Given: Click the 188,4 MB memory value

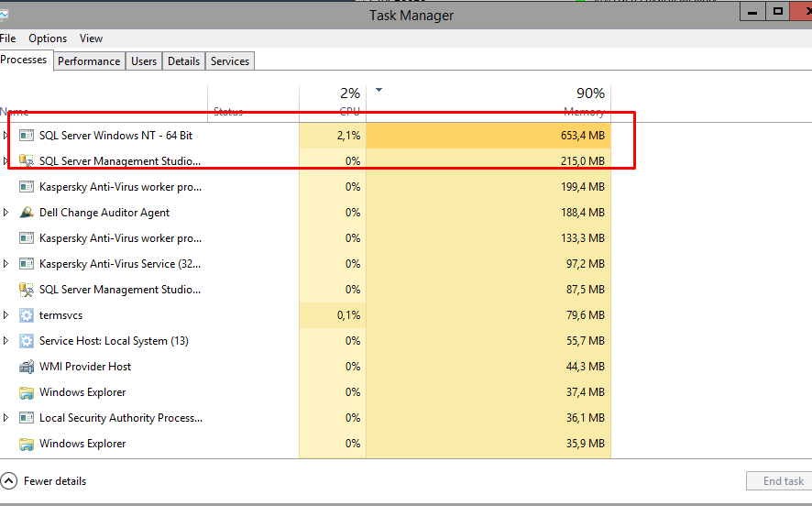Looking at the screenshot, I should point(583,213).
